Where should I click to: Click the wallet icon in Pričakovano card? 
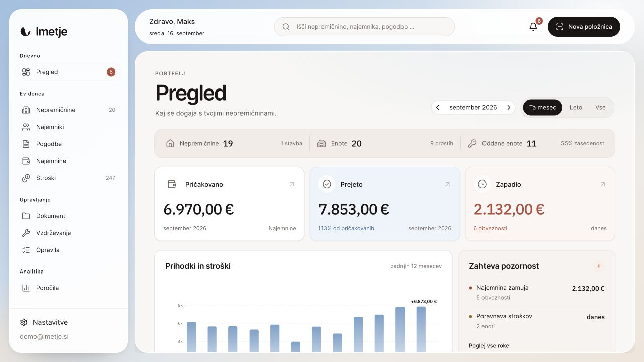pyautogui.click(x=172, y=184)
